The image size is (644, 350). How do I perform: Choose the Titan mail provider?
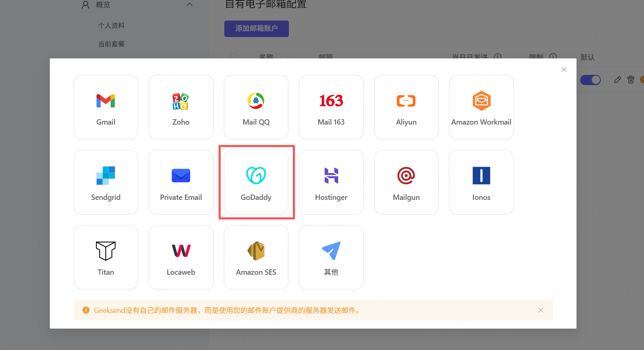pos(106,257)
